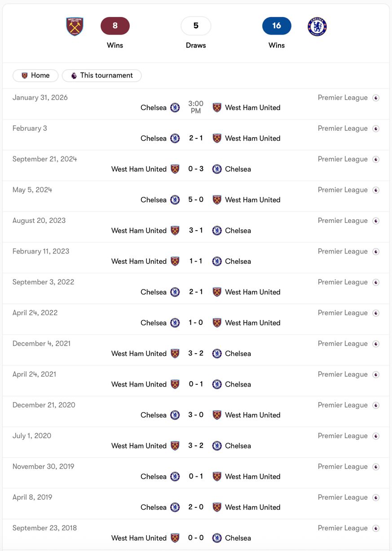The height and width of the screenshot is (551, 392).
Task: Click the Chelsea 16 wins badge
Action: [x=277, y=26]
